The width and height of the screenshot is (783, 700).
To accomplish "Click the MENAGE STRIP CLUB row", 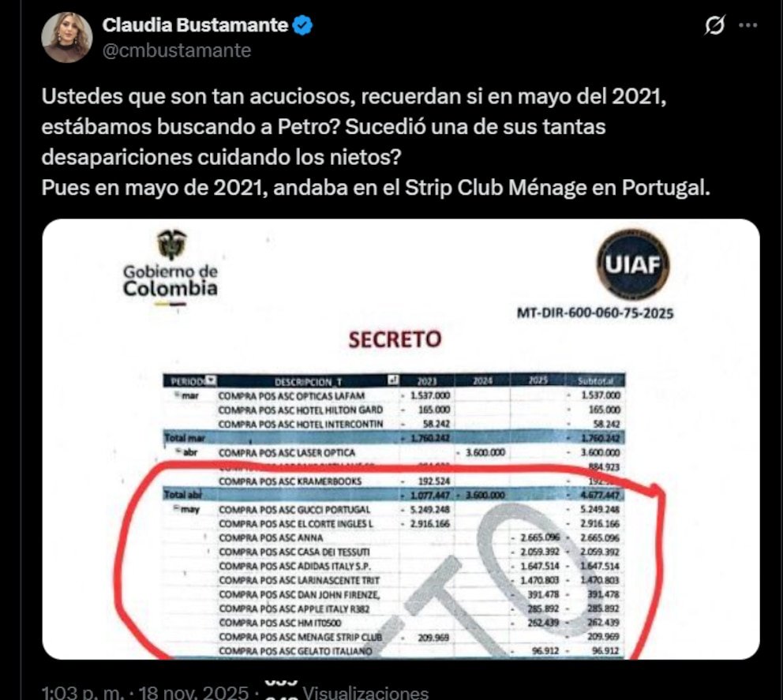I will coord(394,637).
